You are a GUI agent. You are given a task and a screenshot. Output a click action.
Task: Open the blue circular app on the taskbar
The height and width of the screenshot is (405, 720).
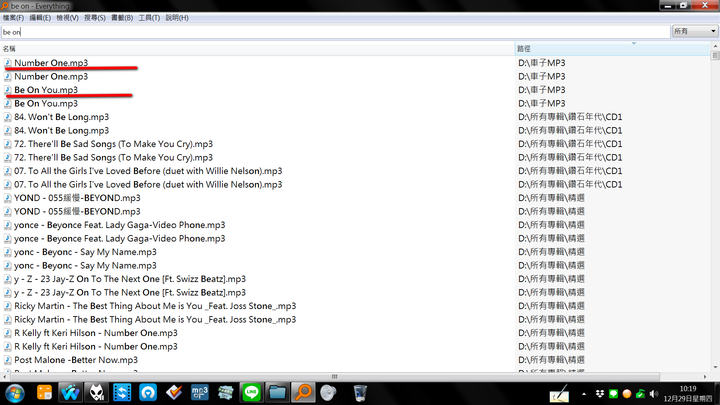pyautogui.click(x=148, y=393)
